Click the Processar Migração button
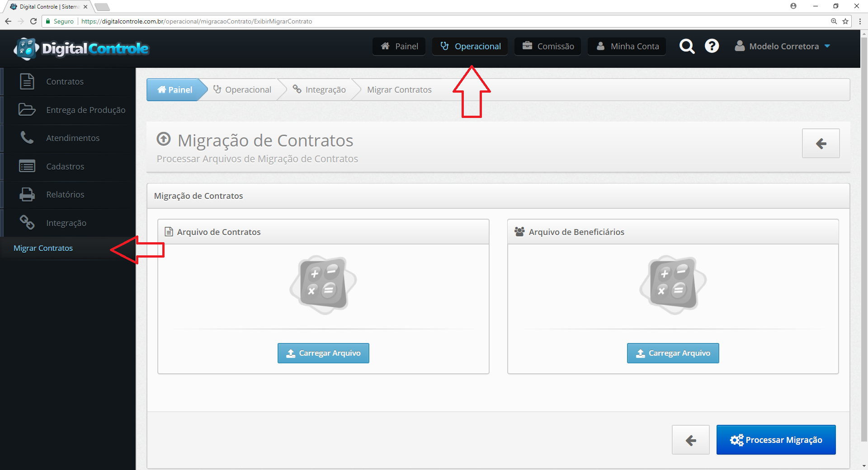The height and width of the screenshot is (470, 868). [776, 440]
